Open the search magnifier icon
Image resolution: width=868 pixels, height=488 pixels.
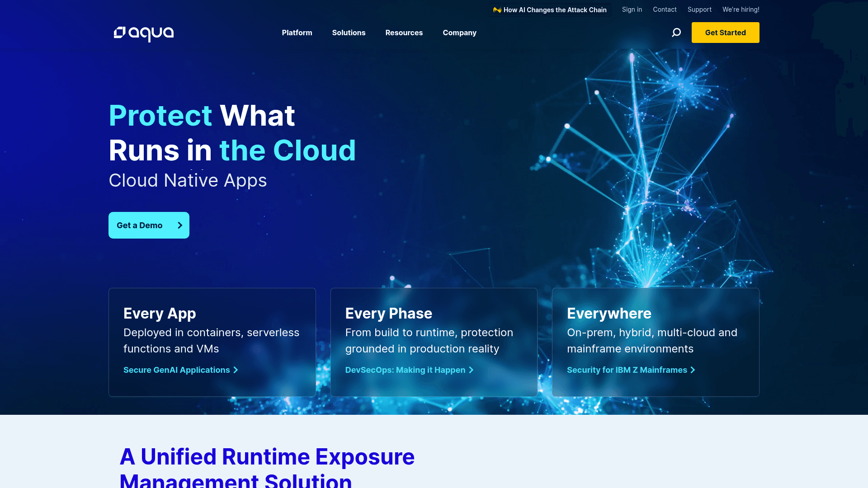pos(676,33)
